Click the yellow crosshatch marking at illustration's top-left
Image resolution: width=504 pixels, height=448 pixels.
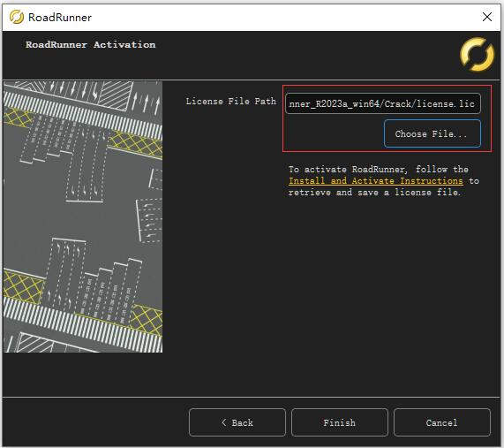click(x=17, y=118)
